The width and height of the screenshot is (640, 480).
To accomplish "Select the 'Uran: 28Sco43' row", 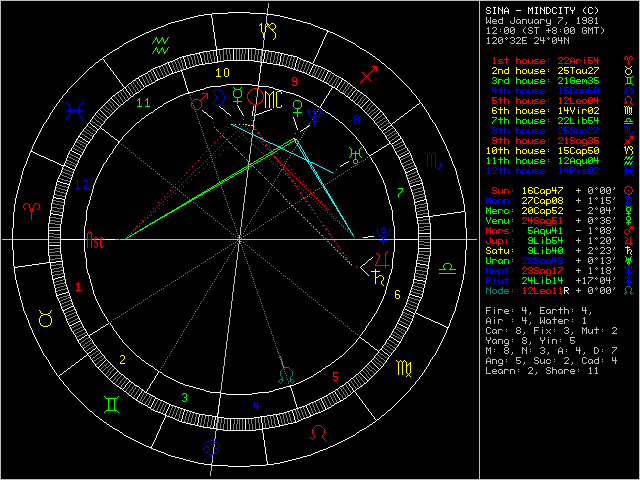I will point(559,261).
